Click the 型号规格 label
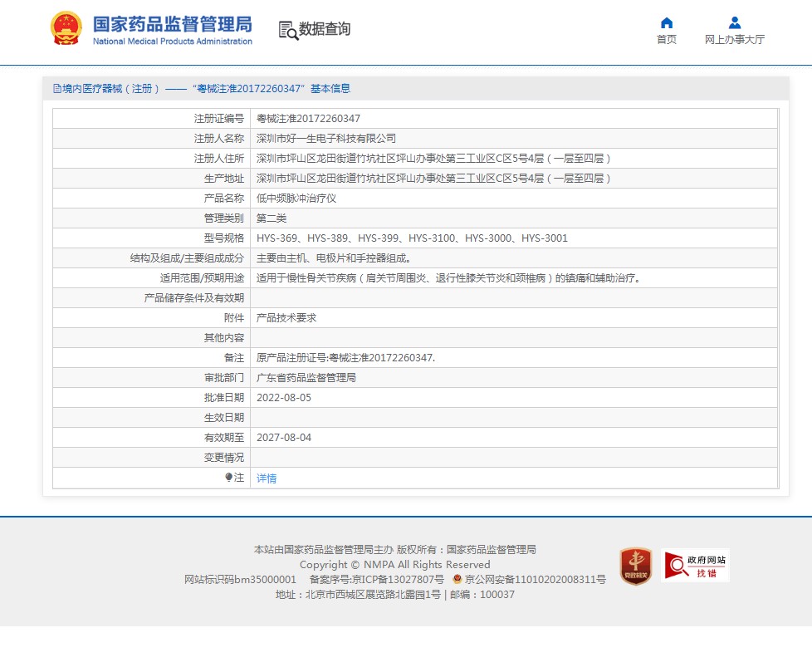 click(223, 238)
